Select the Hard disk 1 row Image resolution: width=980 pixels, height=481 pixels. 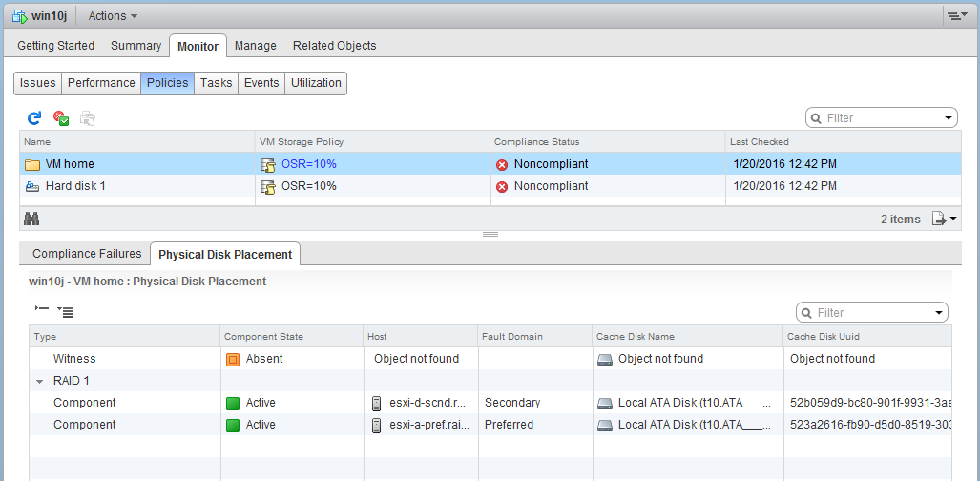coord(75,186)
